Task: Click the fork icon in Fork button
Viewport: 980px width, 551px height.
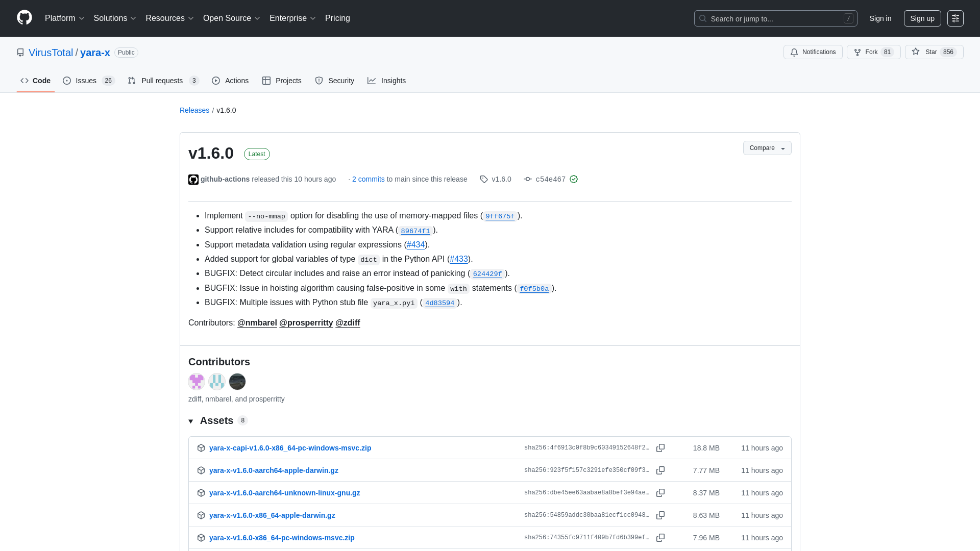Action: (x=857, y=52)
